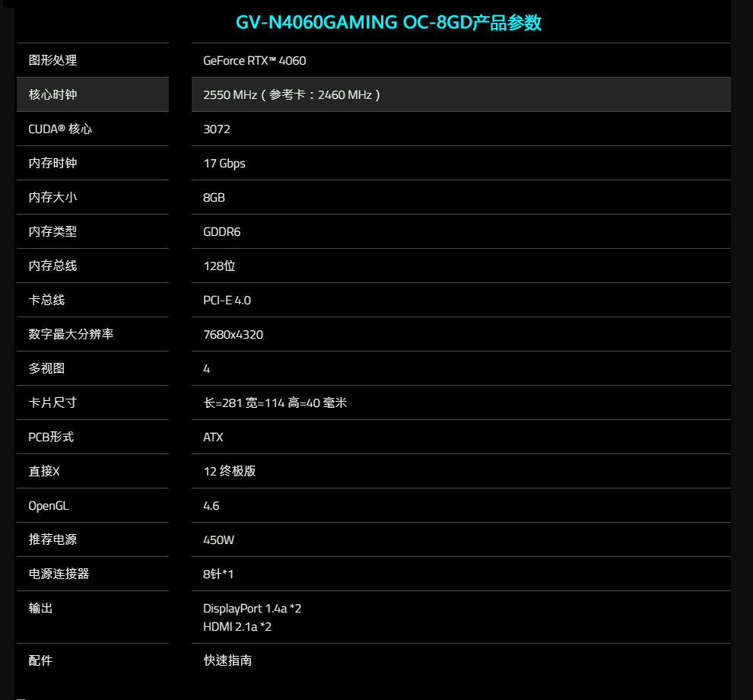Click the 快速指南 accessory value

click(x=227, y=660)
